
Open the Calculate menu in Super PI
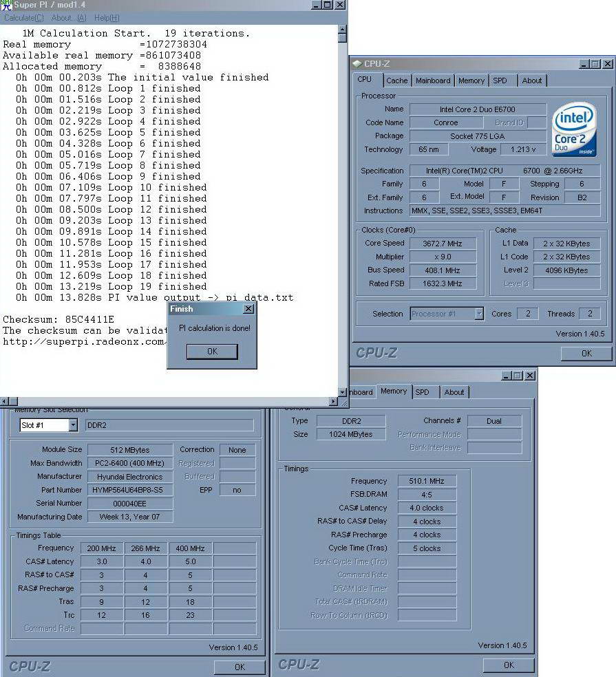[x=24, y=18]
